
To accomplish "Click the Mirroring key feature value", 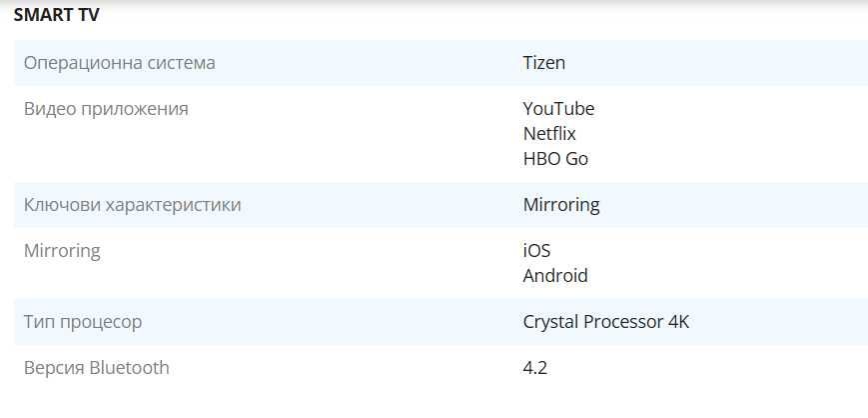I will pyautogui.click(x=561, y=206).
